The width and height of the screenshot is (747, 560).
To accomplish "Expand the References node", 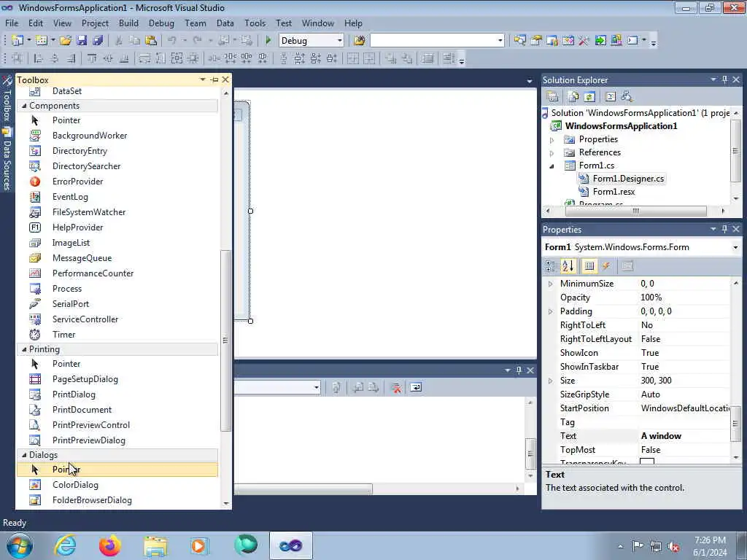I will (552, 153).
